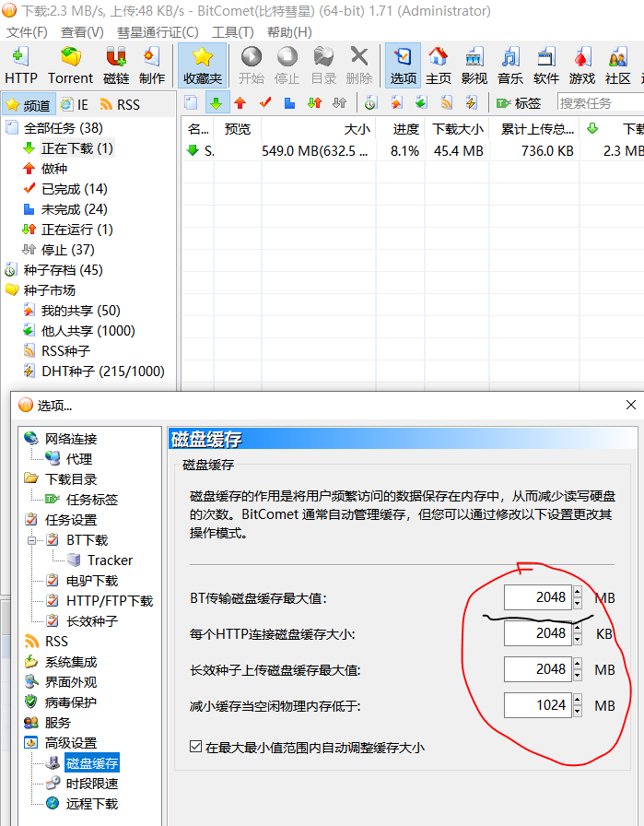The image size is (644, 826).
Task: Open the 文件(F) menu
Action: [27, 32]
